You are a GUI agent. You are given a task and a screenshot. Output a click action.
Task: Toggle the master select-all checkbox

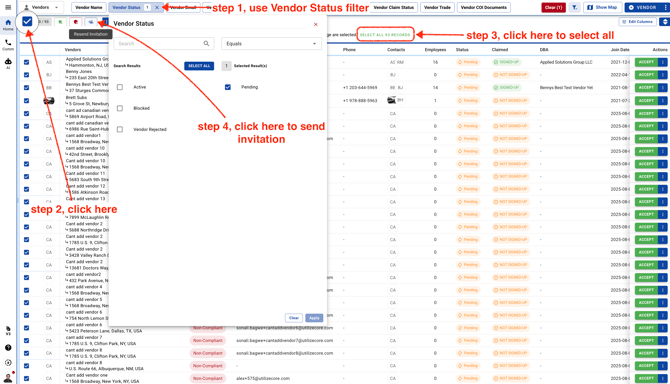[27, 21]
